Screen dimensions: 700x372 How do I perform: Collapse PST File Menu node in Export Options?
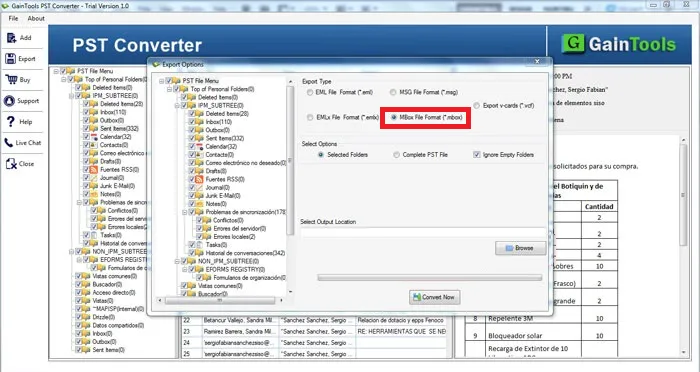[x=162, y=81]
